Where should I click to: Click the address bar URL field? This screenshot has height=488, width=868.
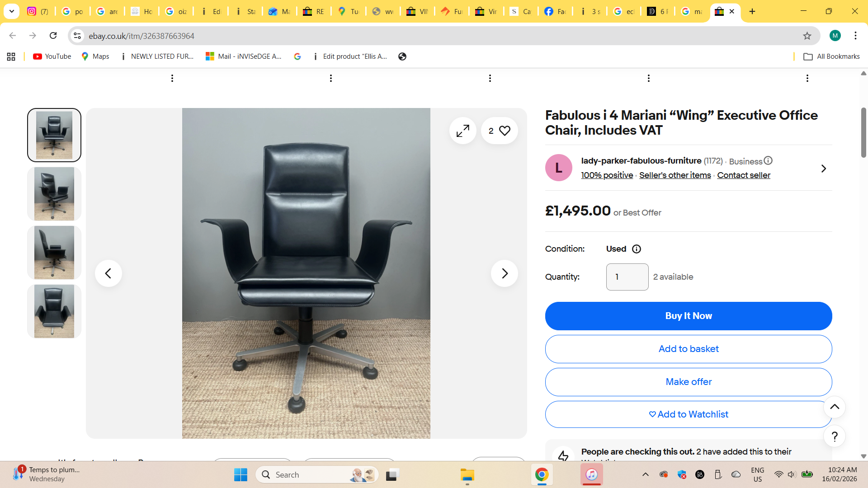tap(443, 36)
